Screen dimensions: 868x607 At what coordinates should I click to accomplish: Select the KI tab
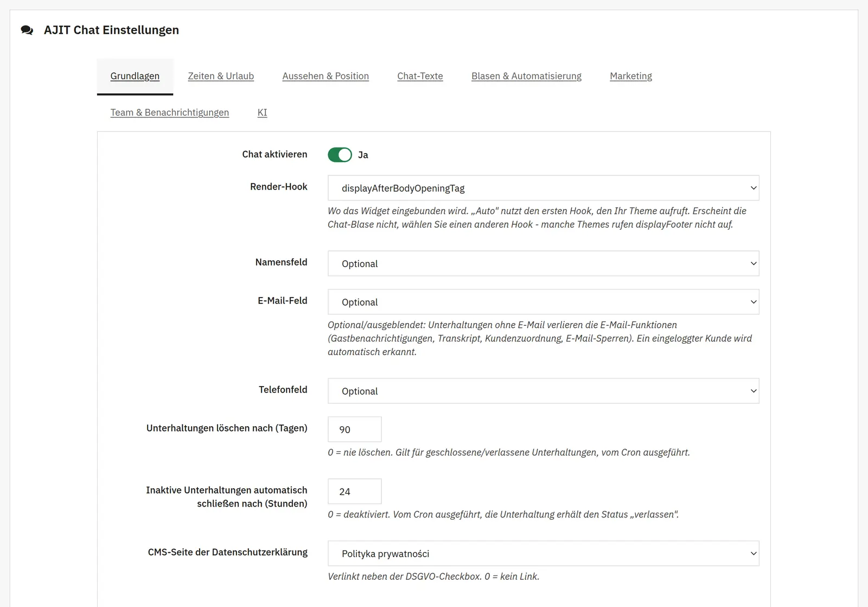pyautogui.click(x=262, y=112)
